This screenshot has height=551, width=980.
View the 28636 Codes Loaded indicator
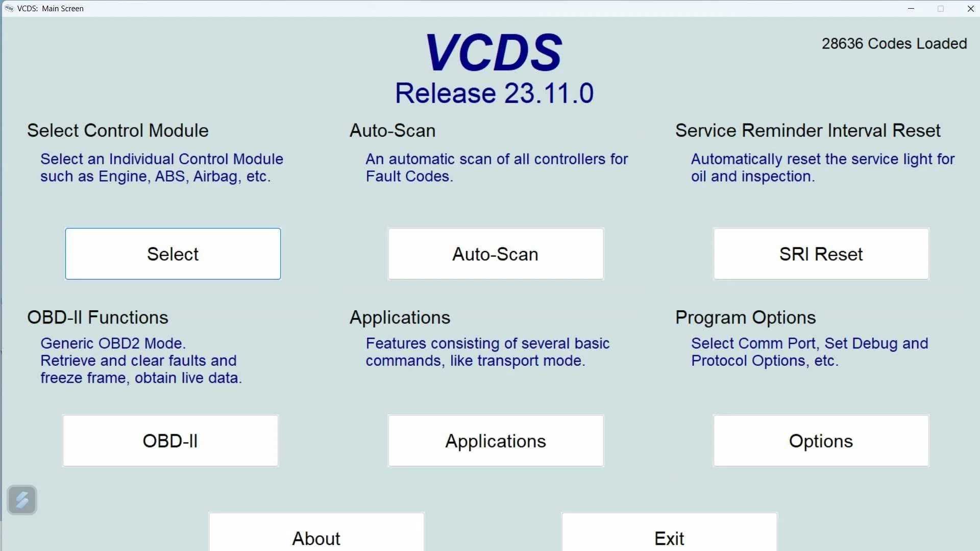click(x=893, y=42)
